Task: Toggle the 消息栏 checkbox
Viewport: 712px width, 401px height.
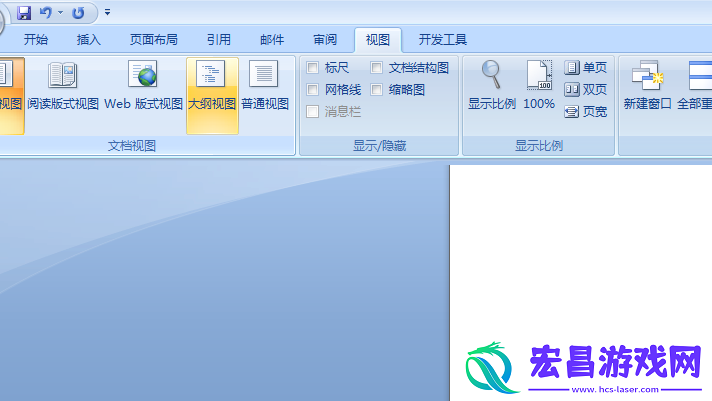Action: pyautogui.click(x=312, y=111)
